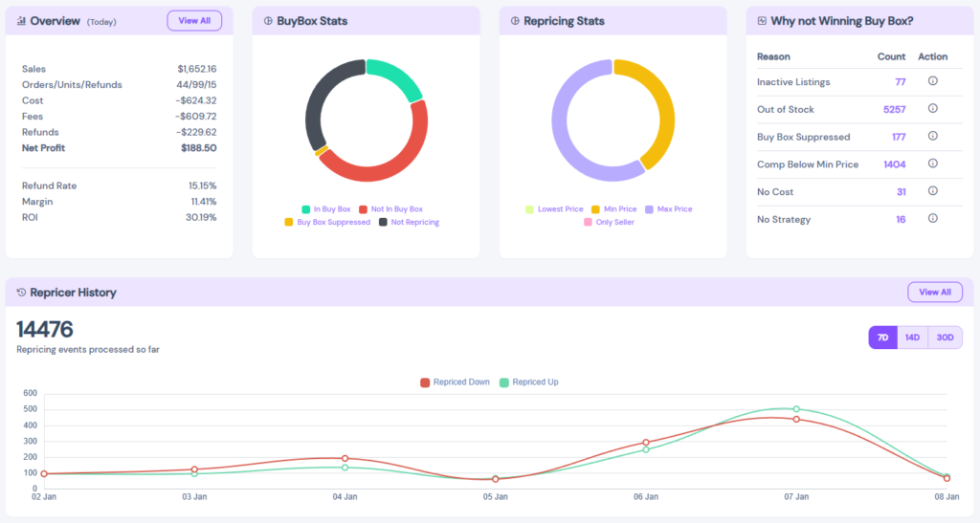Screen dimensions: 980x523
Task: Click the 07 Jan Repriced Up data point
Action: (796, 409)
